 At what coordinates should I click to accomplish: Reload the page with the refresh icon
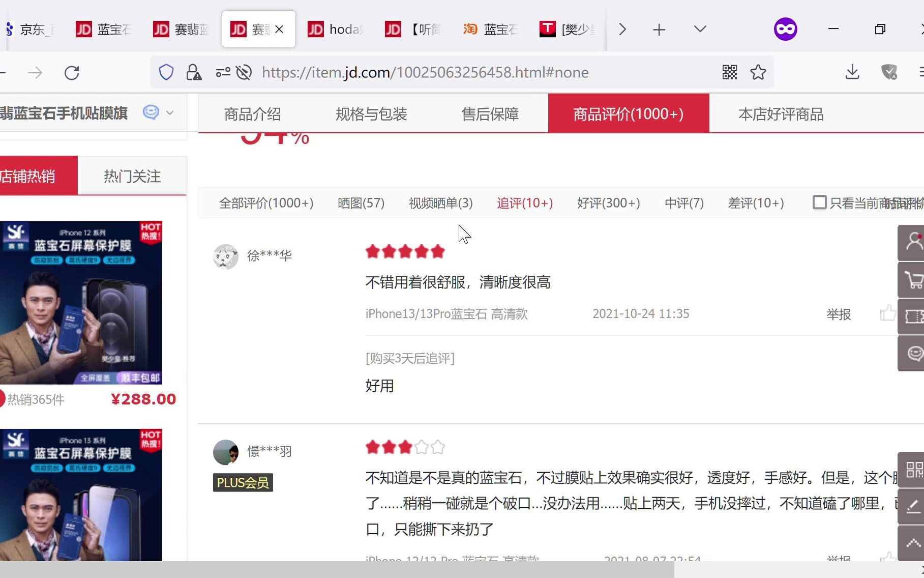tap(72, 73)
